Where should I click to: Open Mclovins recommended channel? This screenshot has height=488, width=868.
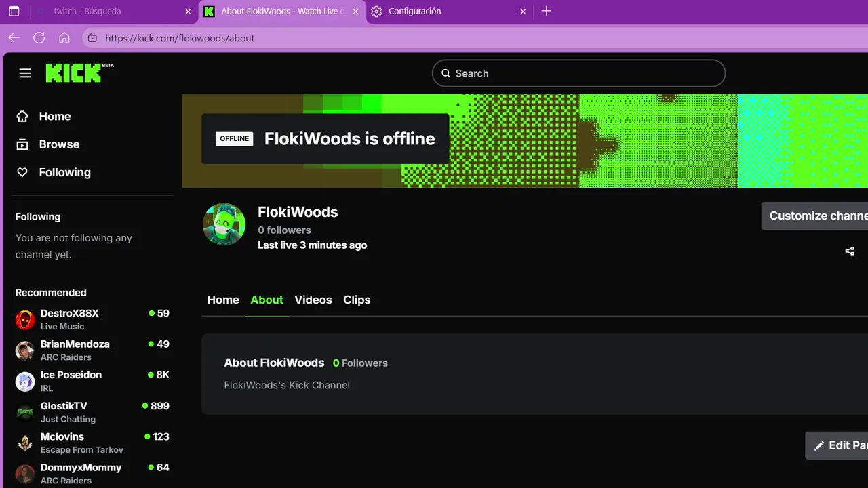point(92,443)
